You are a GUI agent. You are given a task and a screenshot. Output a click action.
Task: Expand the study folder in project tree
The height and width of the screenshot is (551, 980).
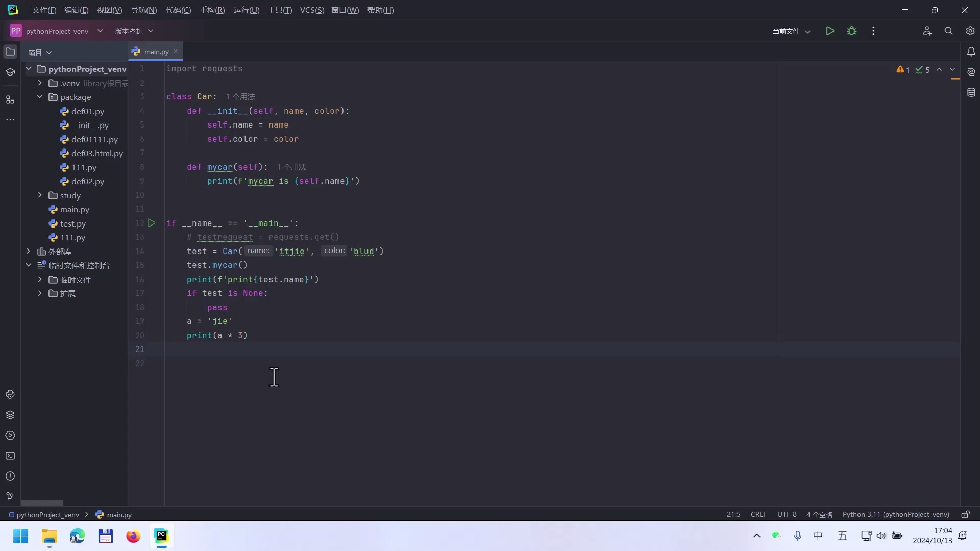[x=40, y=195]
